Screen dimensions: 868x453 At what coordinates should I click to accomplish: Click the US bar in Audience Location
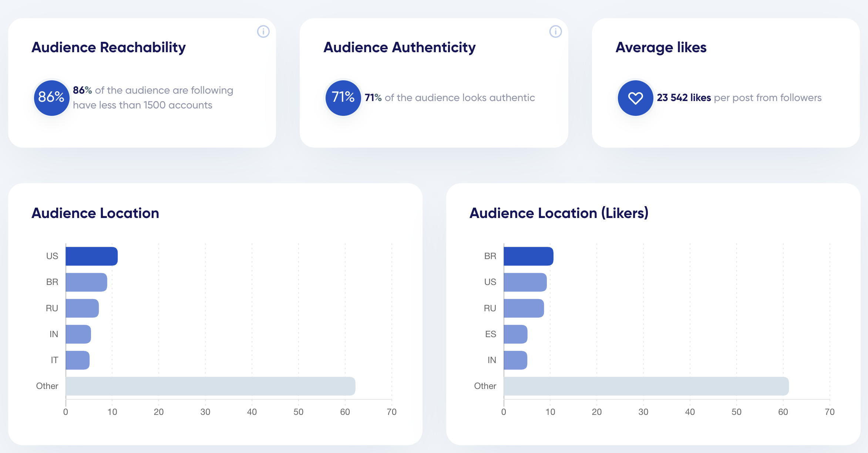[91, 256]
